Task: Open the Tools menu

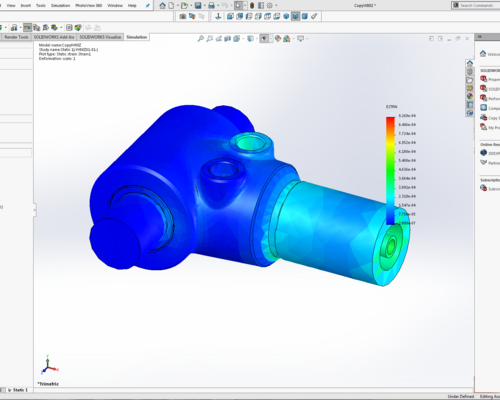Action: click(41, 5)
